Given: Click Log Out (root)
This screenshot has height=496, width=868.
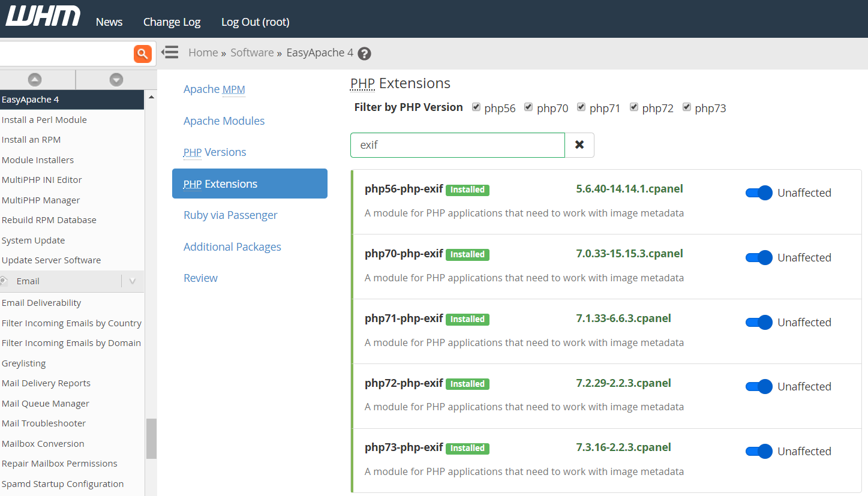Looking at the screenshot, I should click(255, 22).
